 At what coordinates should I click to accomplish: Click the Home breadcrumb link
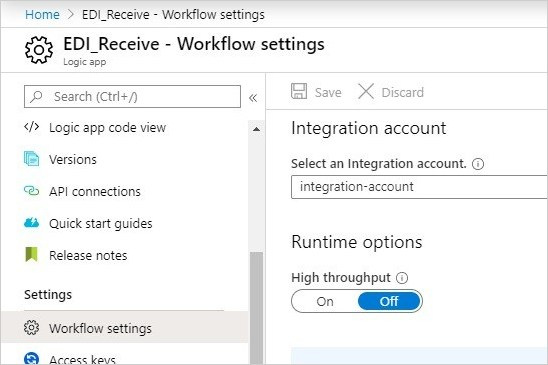[x=42, y=15]
